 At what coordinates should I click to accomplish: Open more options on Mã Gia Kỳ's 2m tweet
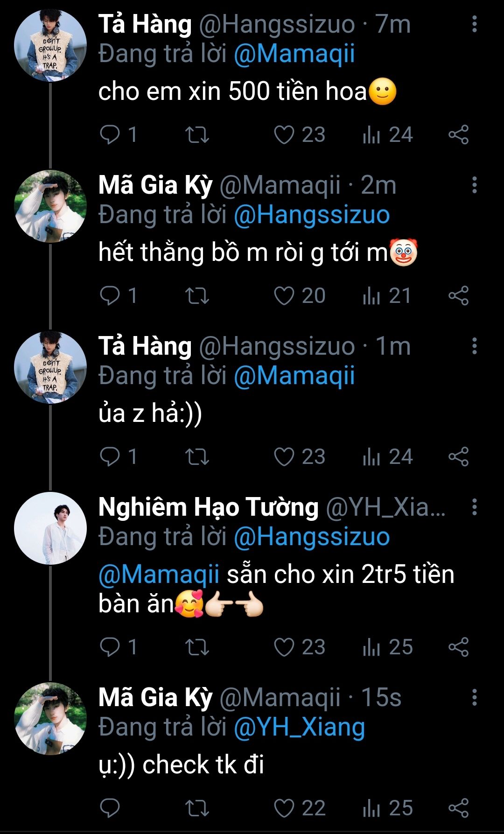point(474,185)
